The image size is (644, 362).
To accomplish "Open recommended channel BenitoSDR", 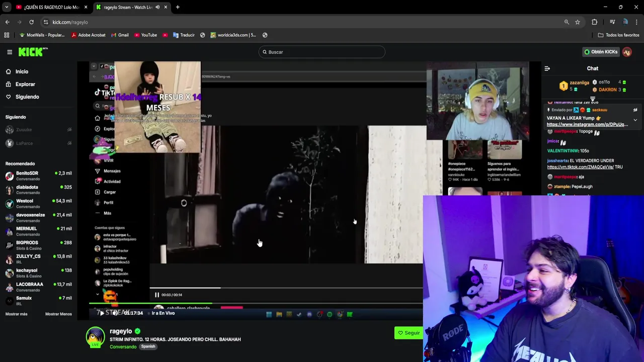I will pos(38,175).
